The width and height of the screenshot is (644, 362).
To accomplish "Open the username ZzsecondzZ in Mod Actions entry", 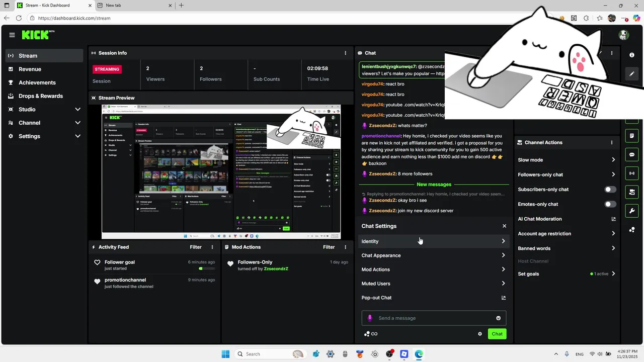I will coord(276,269).
